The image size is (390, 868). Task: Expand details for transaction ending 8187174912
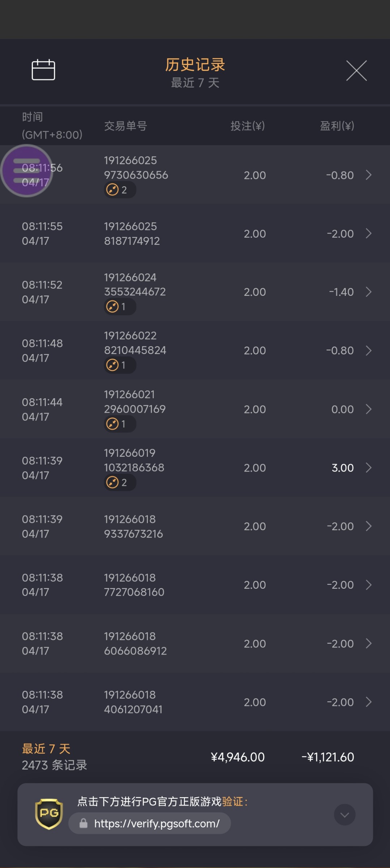368,234
